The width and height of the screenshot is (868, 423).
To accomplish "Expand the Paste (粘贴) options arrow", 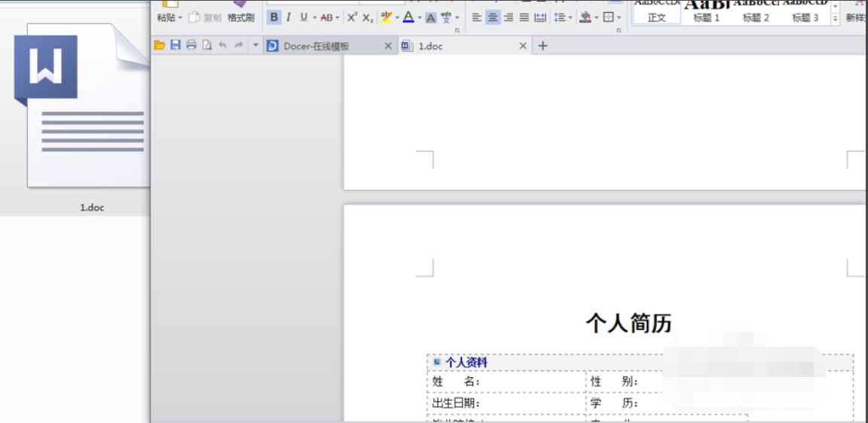I will tap(181, 17).
